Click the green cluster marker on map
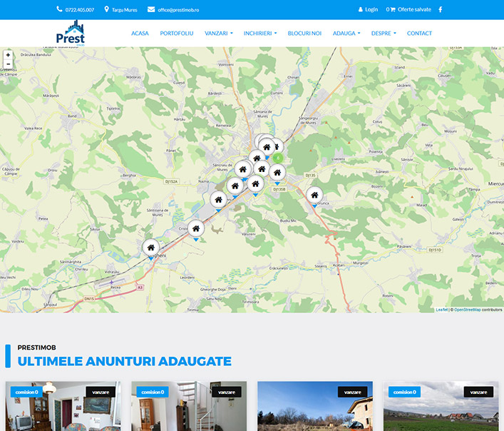 point(278,158)
